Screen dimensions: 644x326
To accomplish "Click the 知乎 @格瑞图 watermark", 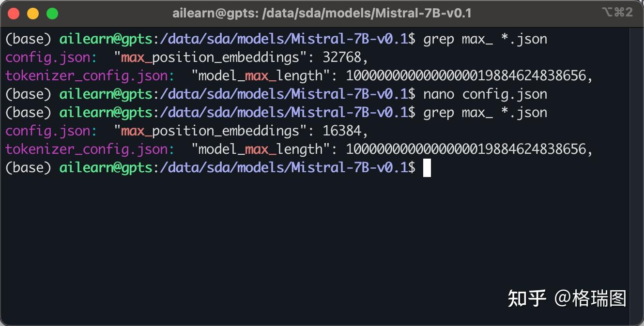I will coord(567,298).
